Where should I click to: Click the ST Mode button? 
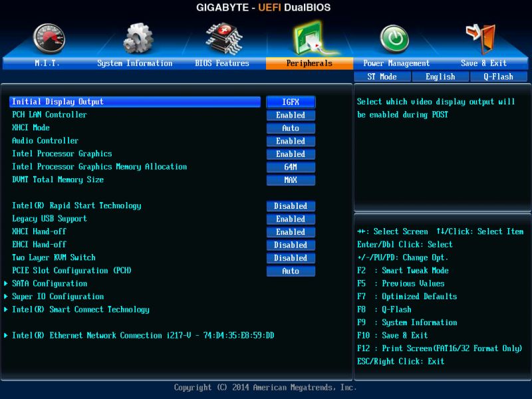[382, 76]
